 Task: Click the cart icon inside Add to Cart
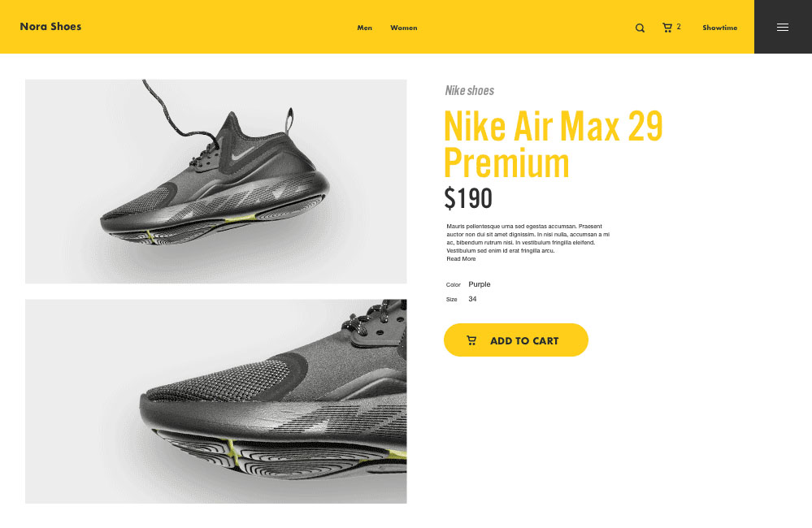(471, 340)
